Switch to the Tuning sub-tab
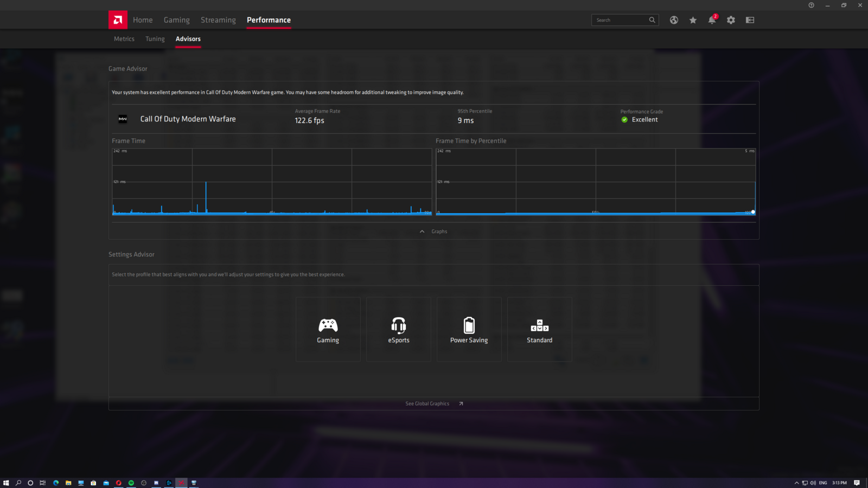This screenshot has height=488, width=868. click(x=155, y=39)
